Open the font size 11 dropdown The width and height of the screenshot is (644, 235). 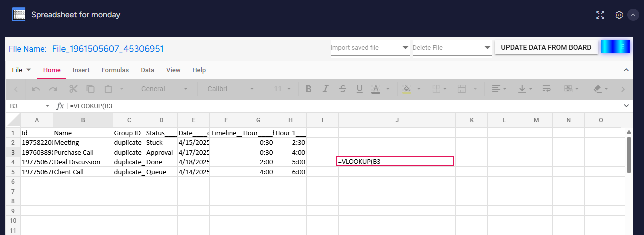(x=283, y=89)
